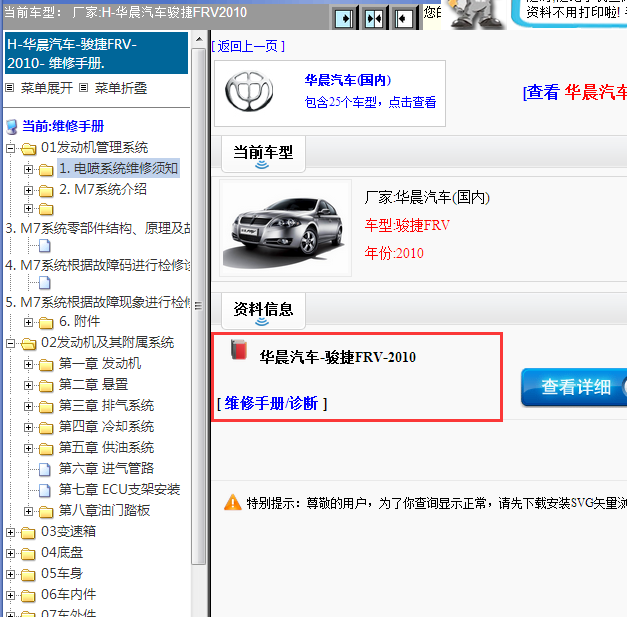This screenshot has width=627, height=617.
Task: Expand the 第八章油门踏板 node
Action: [x=28, y=511]
